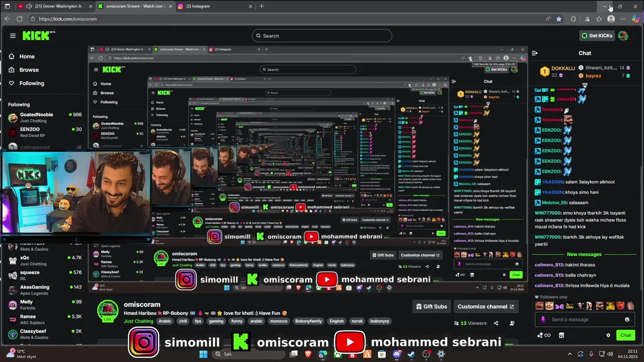Viewport: 644px width, 362px height.
Task: Switch to Grover Washington Jr. YouTube tab
Action: click(54, 6)
